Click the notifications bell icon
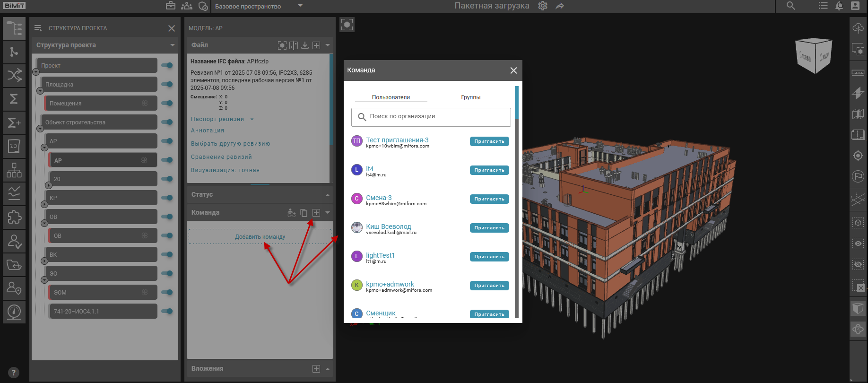The height and width of the screenshot is (383, 868). tap(839, 6)
